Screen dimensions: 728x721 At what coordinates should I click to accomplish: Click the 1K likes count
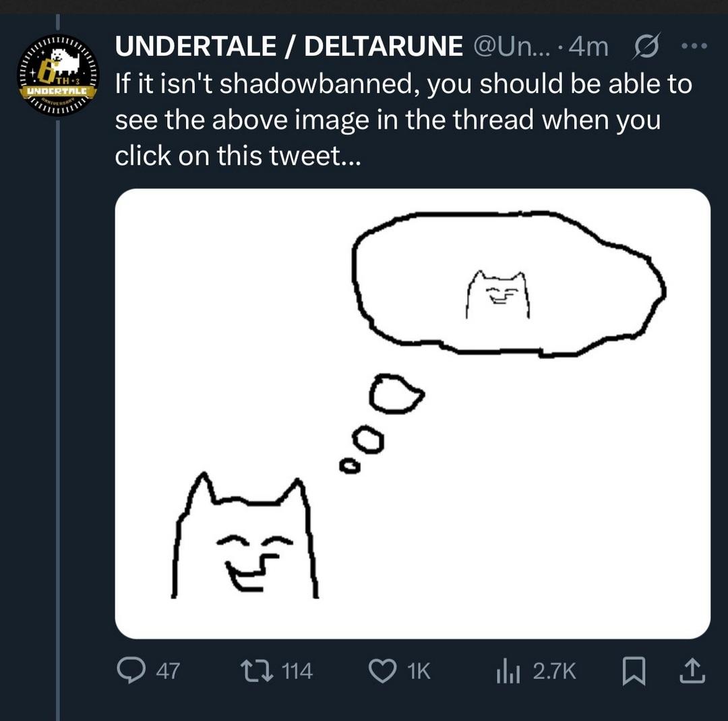[419, 671]
